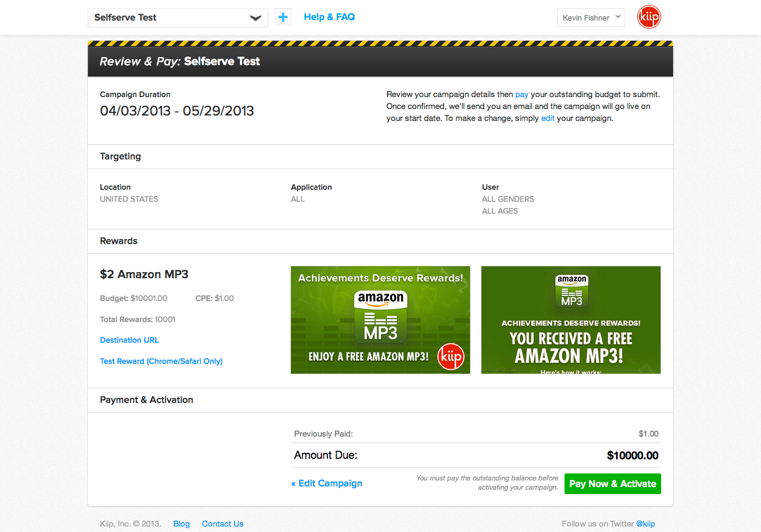Open Contact Us
The image size is (761, 532).
[x=223, y=523]
